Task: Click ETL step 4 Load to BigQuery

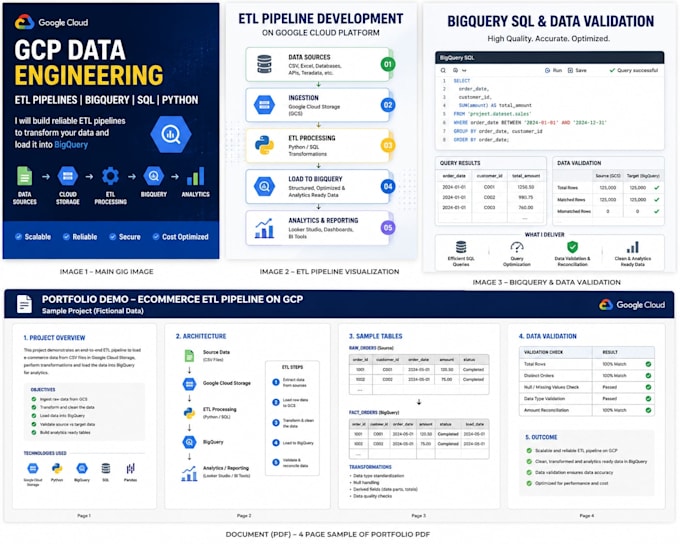Action: coord(293,443)
